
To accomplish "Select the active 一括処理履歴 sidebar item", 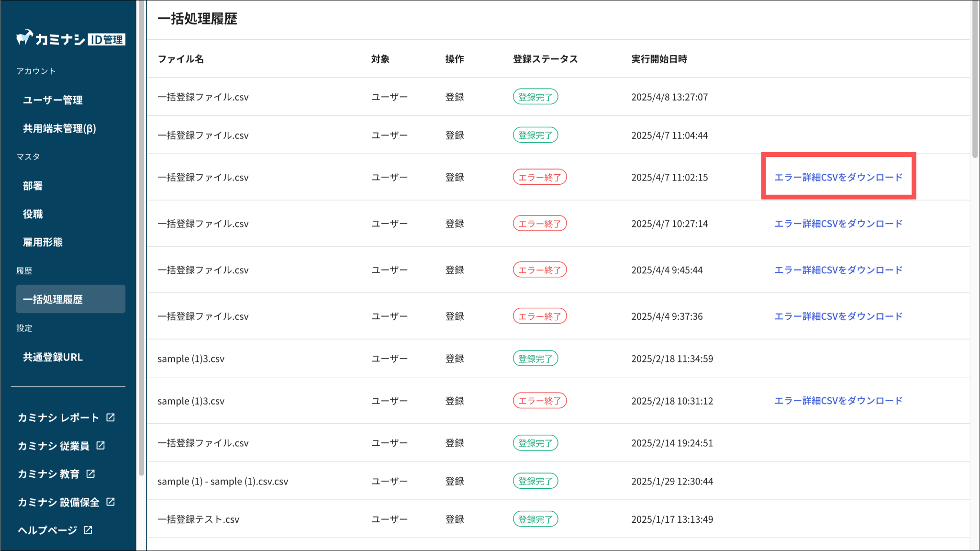I will point(71,299).
